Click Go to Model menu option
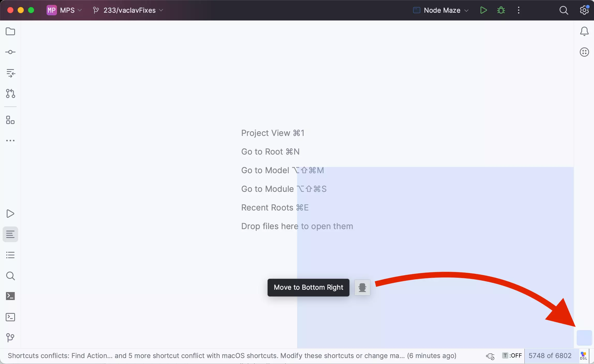594x364 pixels. tap(264, 170)
